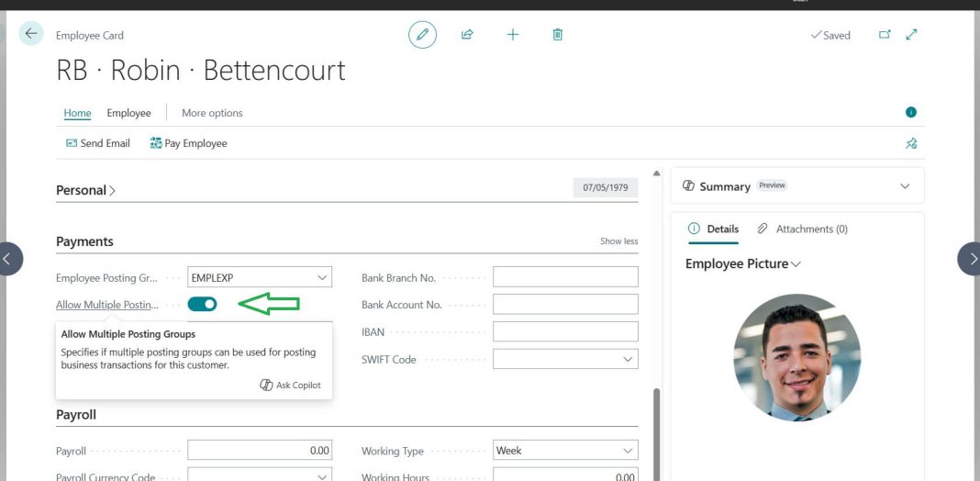Collapse the Summary panel chevron

pos(905,186)
